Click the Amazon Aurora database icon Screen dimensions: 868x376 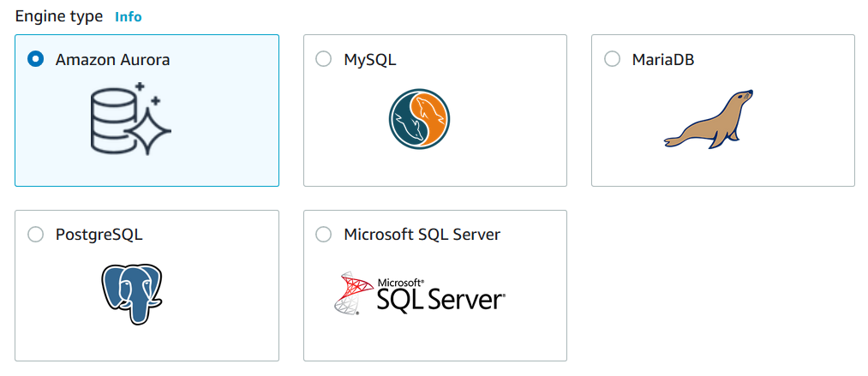pos(130,118)
